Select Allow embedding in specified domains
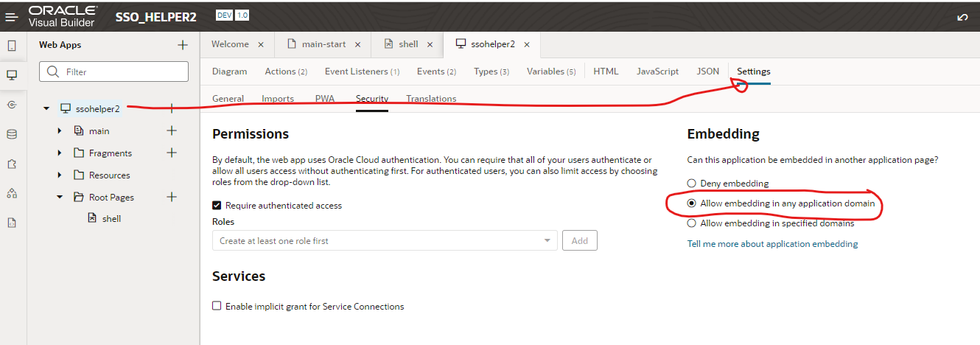 pos(691,223)
